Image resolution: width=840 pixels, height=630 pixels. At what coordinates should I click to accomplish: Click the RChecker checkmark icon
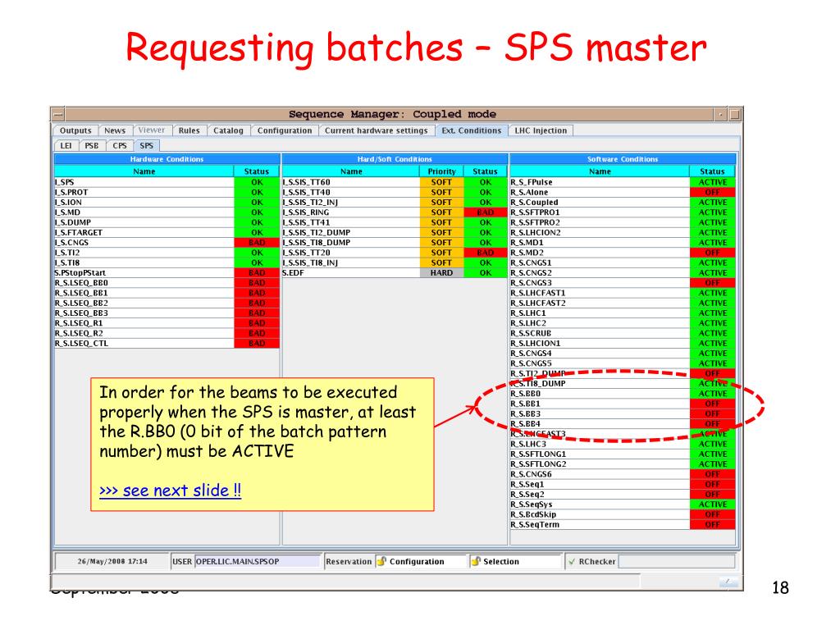(572, 561)
